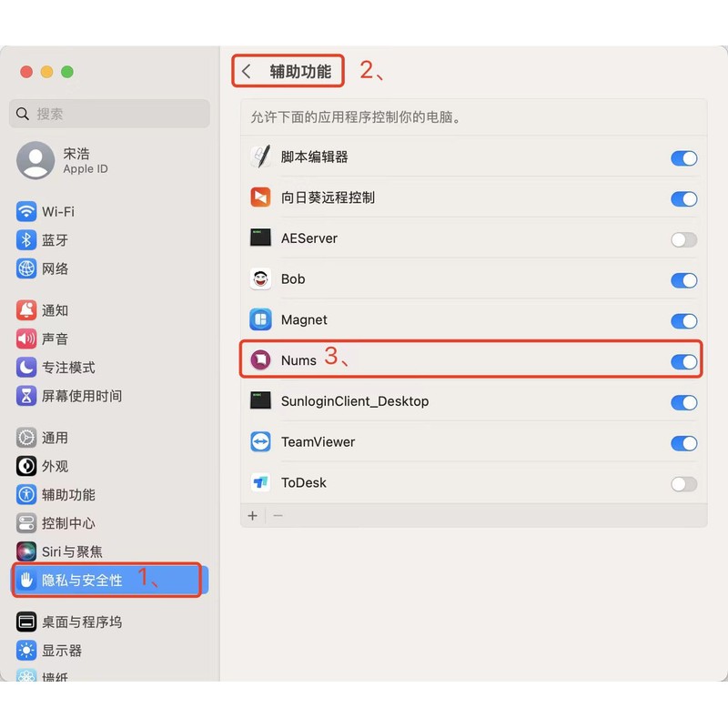Enable the ToDesk toggle switch
The width and height of the screenshot is (728, 728).
click(684, 484)
